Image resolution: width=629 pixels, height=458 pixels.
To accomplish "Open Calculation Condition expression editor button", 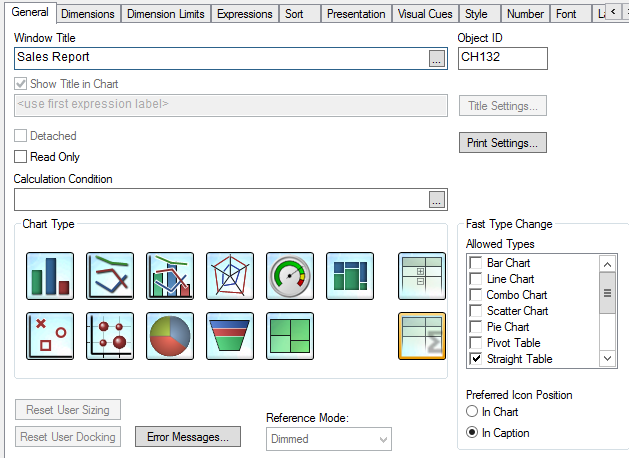I will point(436,200).
